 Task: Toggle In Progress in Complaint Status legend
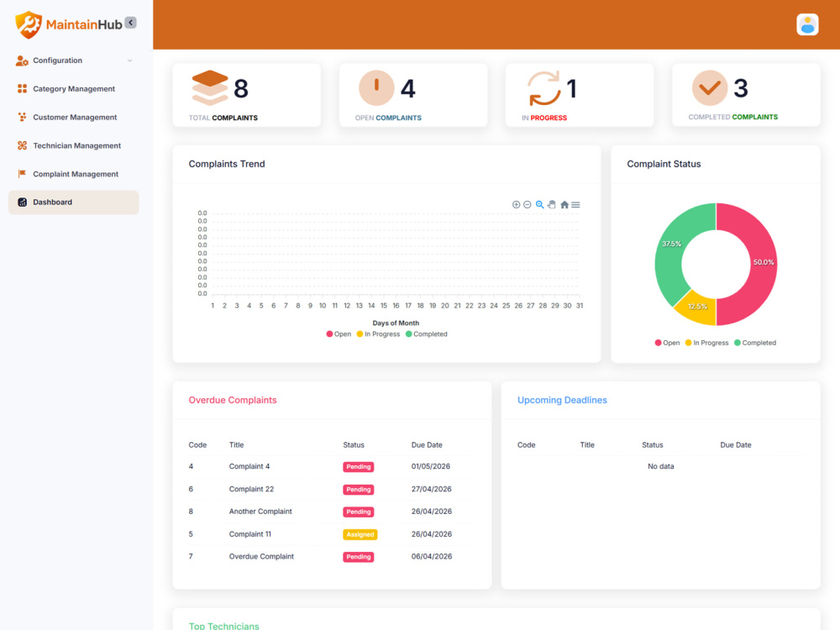(x=706, y=343)
